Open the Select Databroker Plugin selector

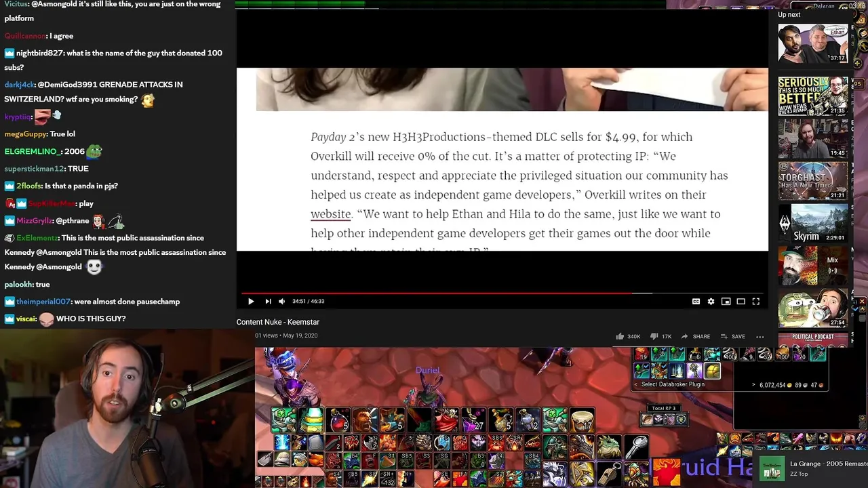673,384
